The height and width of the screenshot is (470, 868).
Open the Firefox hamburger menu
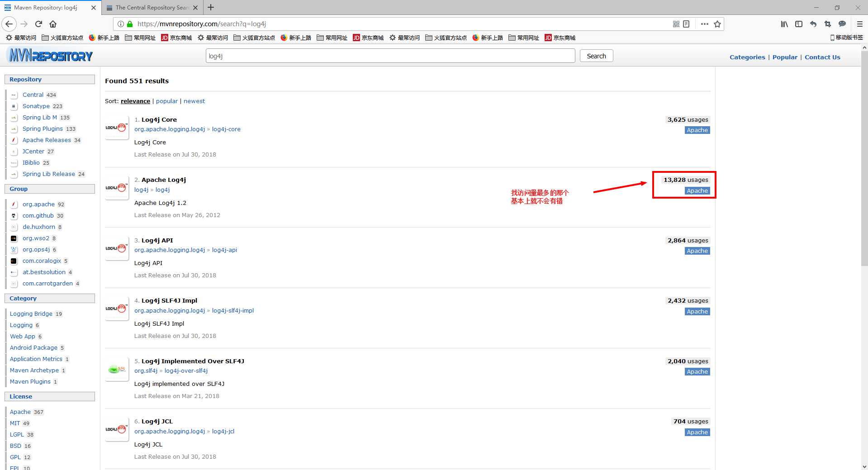pos(860,24)
